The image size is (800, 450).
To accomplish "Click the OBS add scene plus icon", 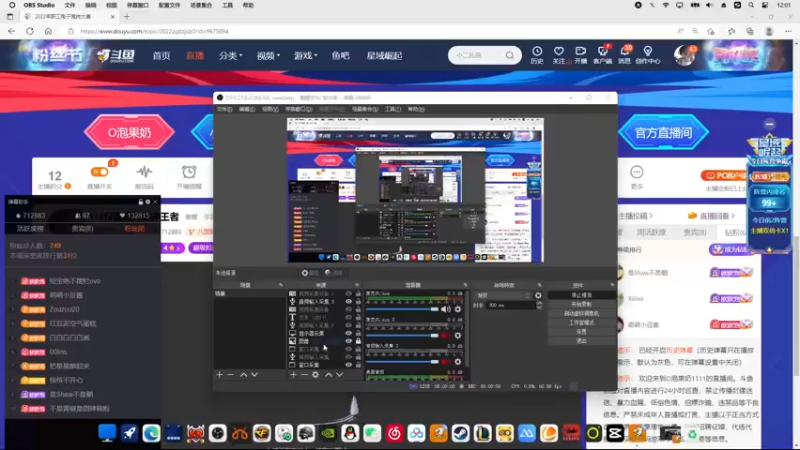I will [x=219, y=374].
